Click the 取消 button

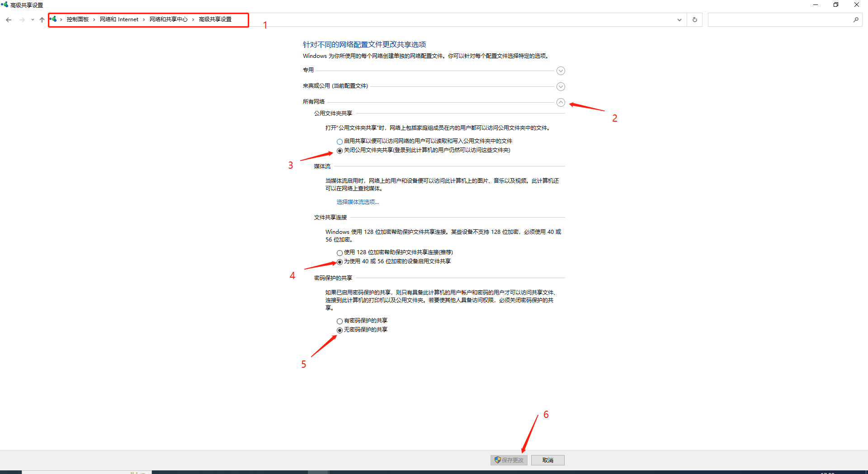(547, 460)
